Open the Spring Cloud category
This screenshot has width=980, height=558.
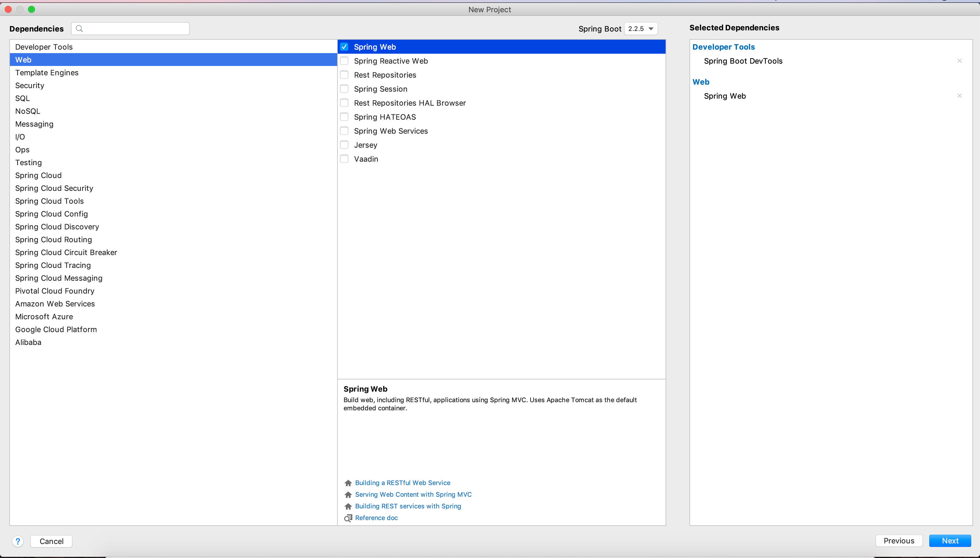(173, 175)
